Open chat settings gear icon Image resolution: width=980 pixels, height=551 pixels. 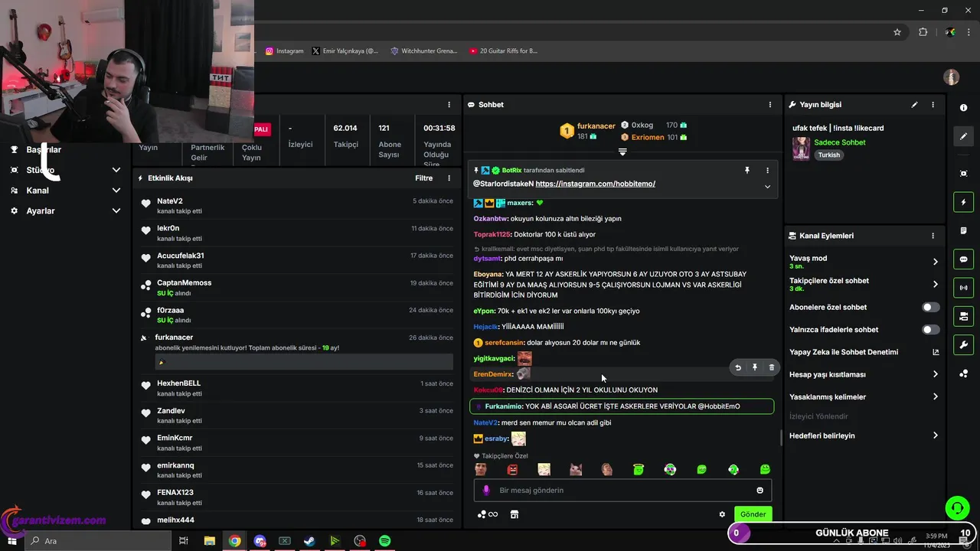(722, 514)
